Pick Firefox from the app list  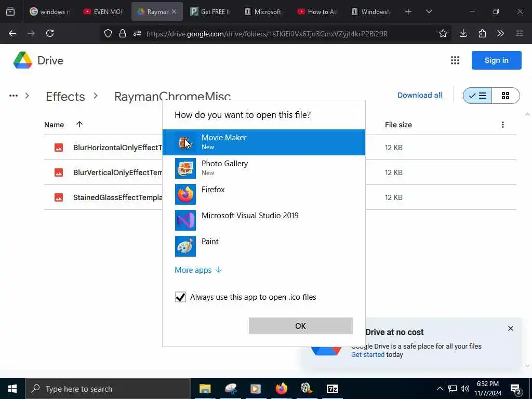[x=263, y=194]
